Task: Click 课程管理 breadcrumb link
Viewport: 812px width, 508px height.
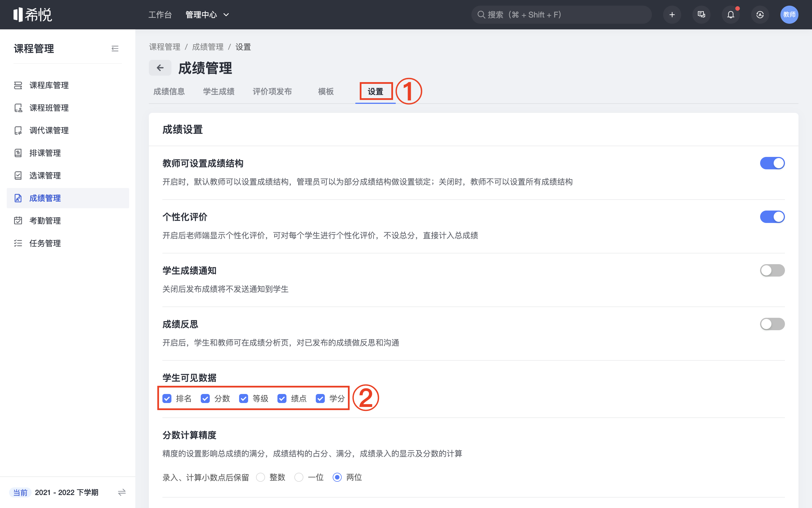Action: pyautogui.click(x=165, y=47)
